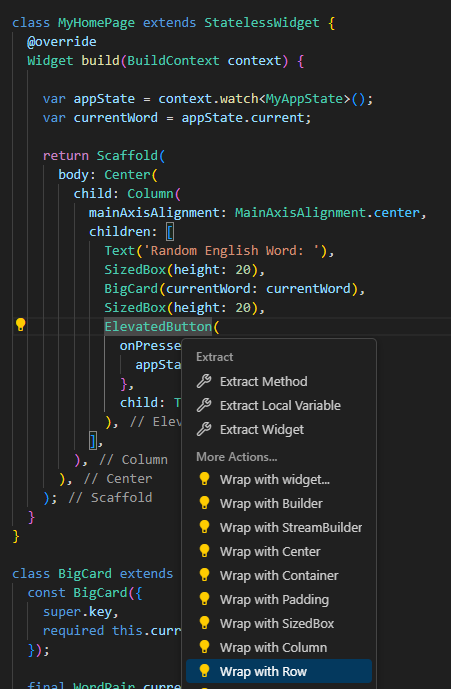
Task: Click the BigCard(currentWord: currentWord) line
Action: [235, 289]
